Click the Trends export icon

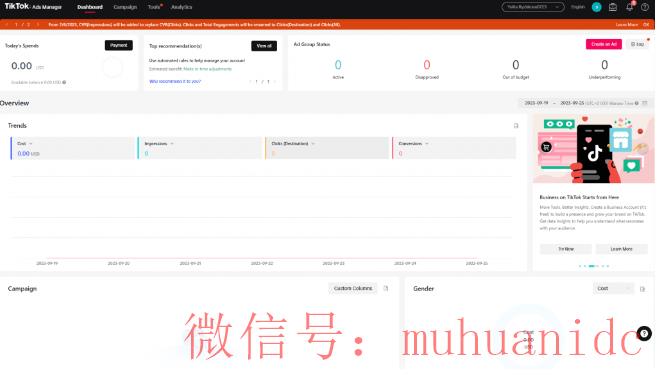coord(516,126)
